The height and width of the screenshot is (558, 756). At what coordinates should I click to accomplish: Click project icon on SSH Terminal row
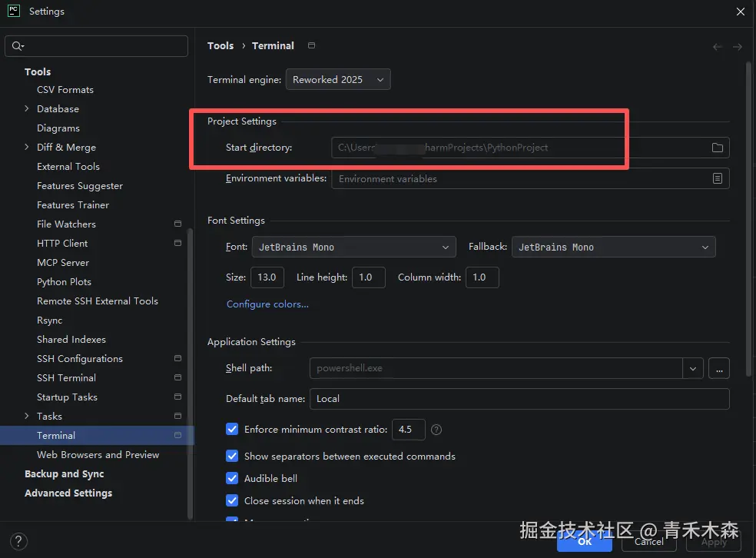click(178, 377)
